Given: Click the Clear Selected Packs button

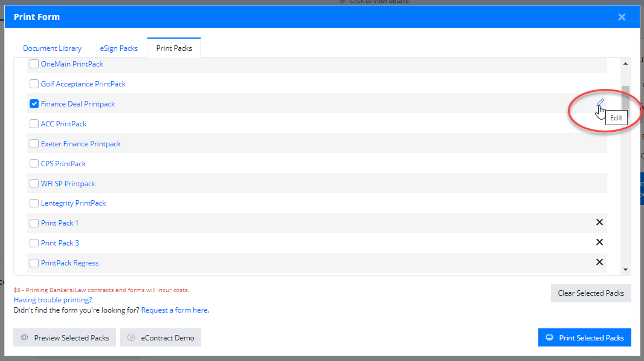Looking at the screenshot, I should point(591,293).
